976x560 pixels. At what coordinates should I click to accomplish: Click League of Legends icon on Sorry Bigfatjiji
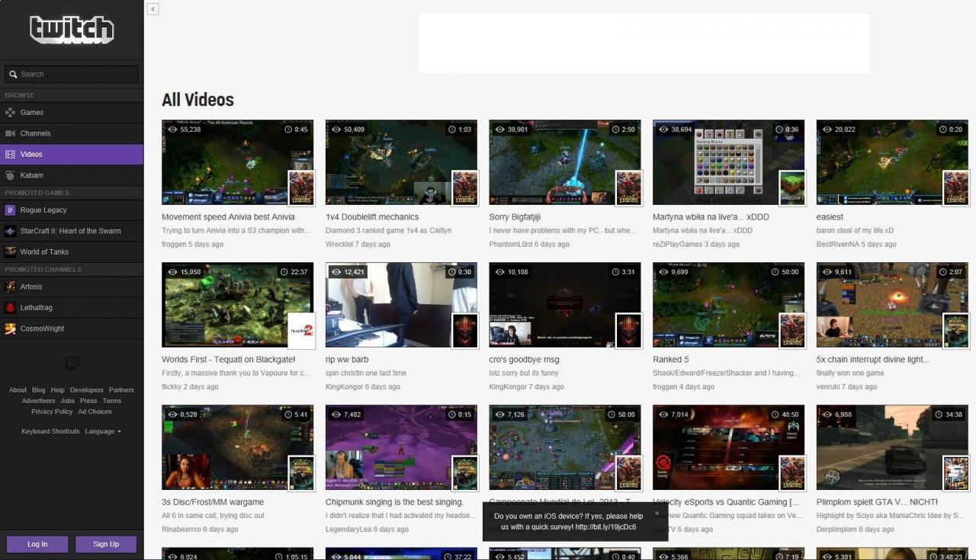point(629,187)
